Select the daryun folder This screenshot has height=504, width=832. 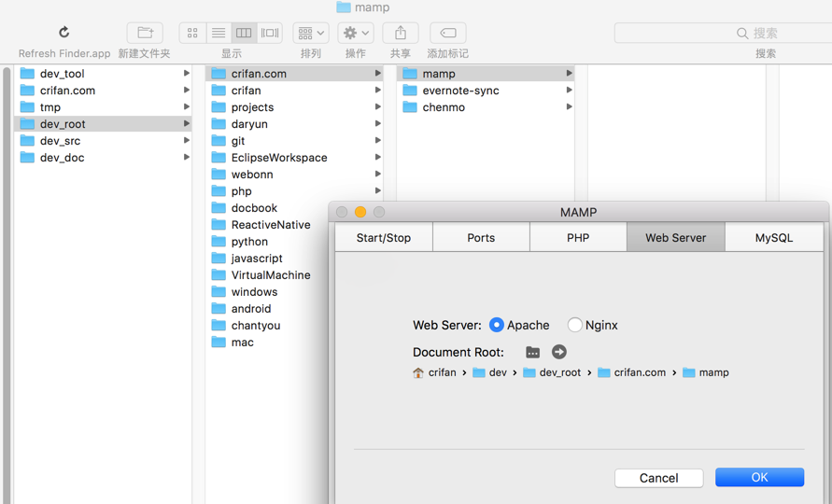tap(294, 124)
